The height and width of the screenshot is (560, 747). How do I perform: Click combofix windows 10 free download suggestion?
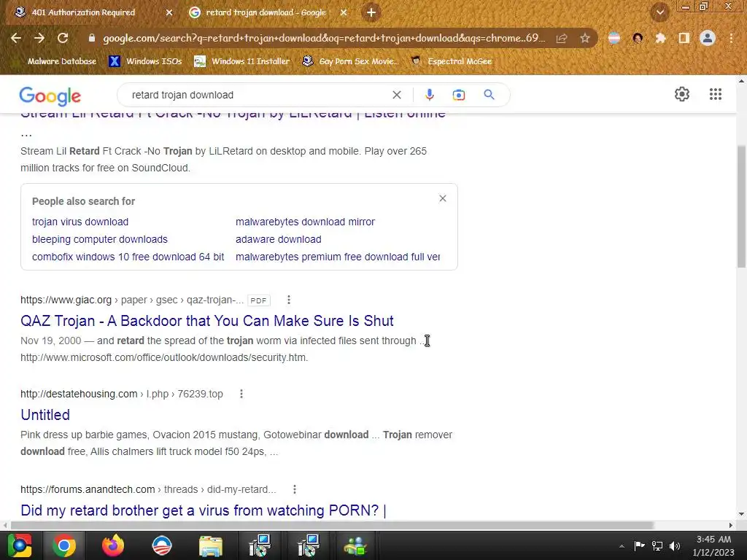[128, 257]
